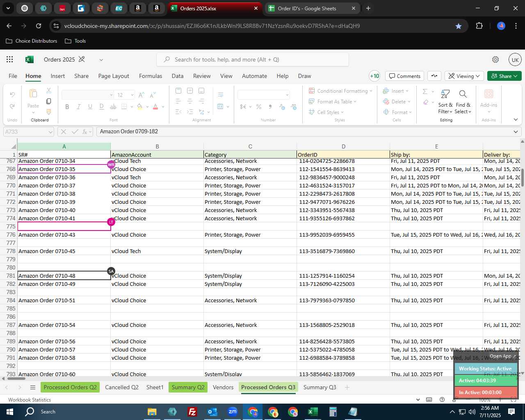Open the all sheets list icon

tap(33, 387)
